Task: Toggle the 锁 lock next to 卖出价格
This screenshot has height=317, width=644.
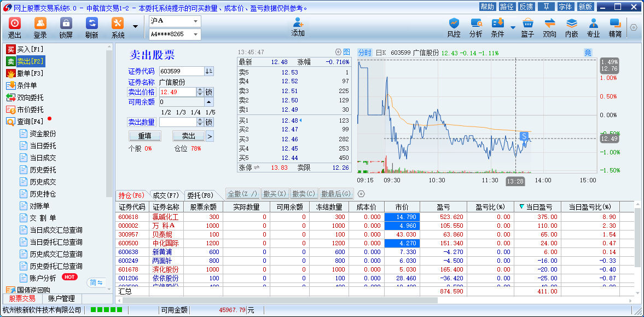Action: [209, 92]
